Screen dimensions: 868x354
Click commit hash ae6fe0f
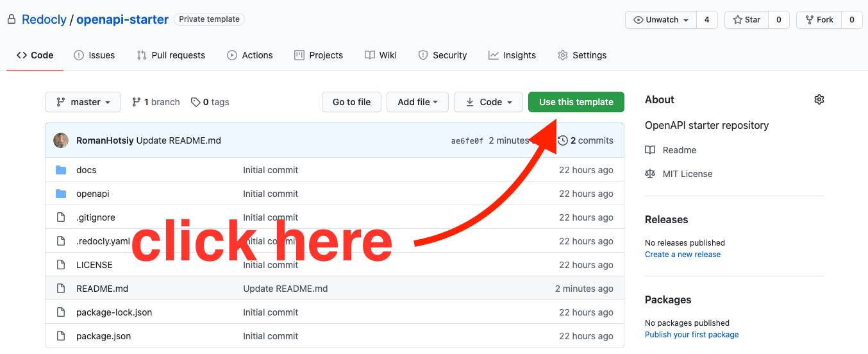coord(467,141)
